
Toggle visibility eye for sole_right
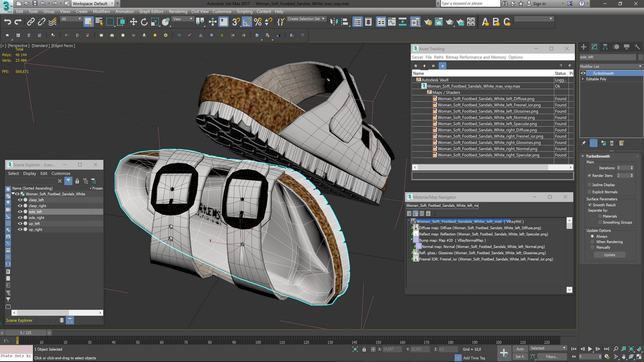coord(20,218)
